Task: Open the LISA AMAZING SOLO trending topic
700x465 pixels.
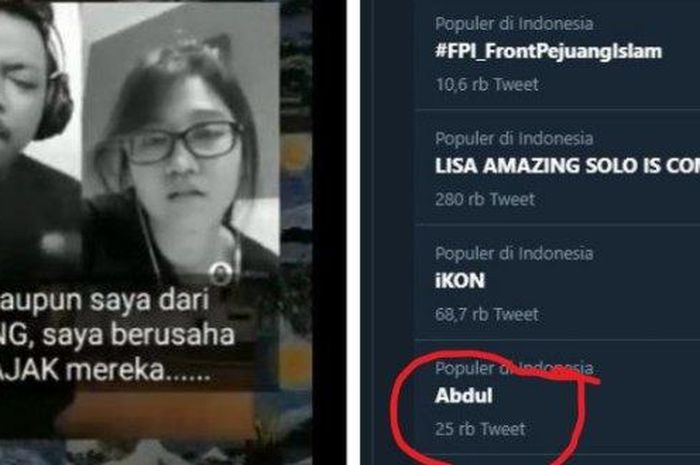Action: 567,166
